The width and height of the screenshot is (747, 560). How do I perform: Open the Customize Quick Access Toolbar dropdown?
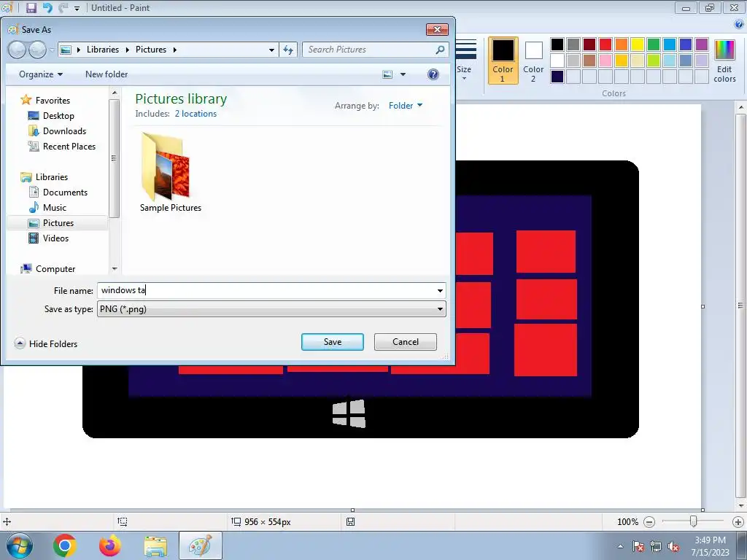[77, 8]
